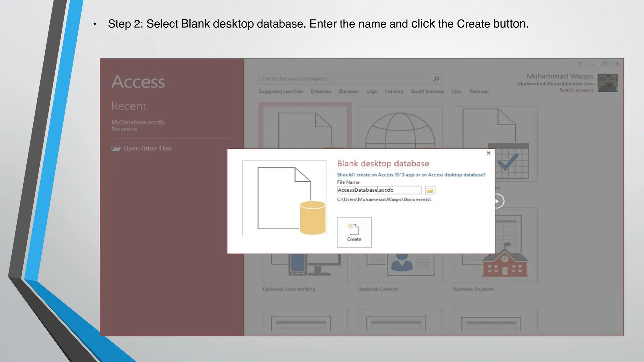Select the Business suggested search

(348, 91)
